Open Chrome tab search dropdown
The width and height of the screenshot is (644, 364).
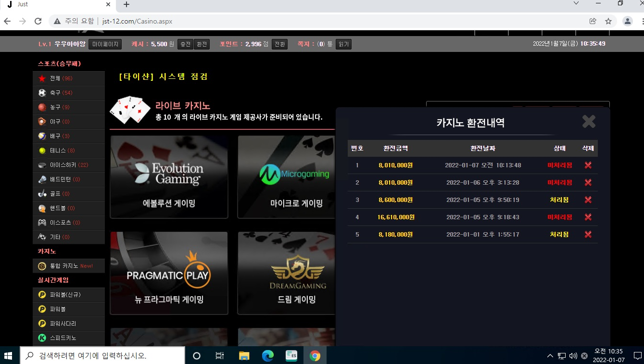tap(576, 3)
